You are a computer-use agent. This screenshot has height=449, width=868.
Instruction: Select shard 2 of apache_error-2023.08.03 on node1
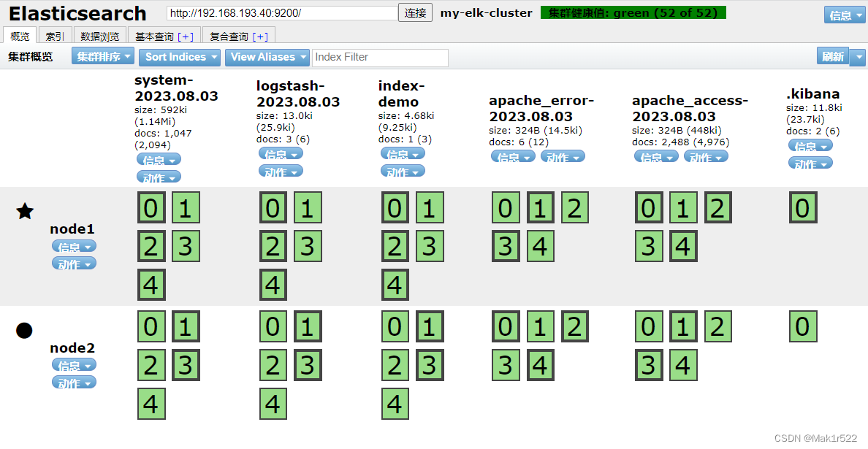tap(574, 208)
